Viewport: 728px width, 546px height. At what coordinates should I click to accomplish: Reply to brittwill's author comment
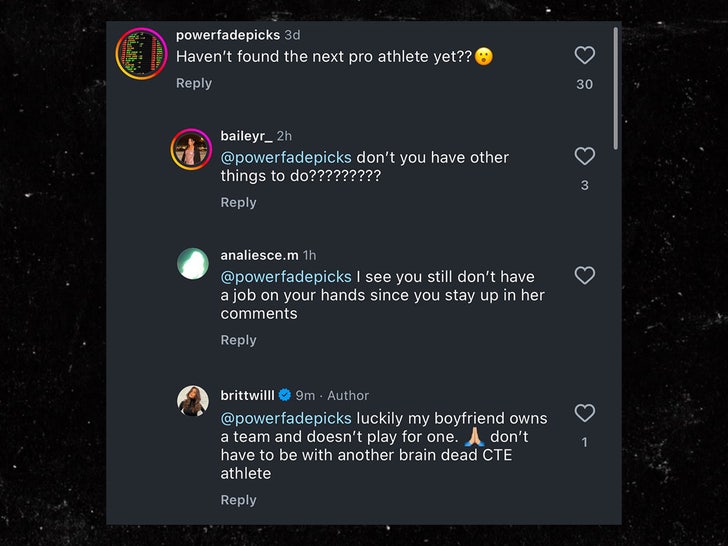pos(238,500)
